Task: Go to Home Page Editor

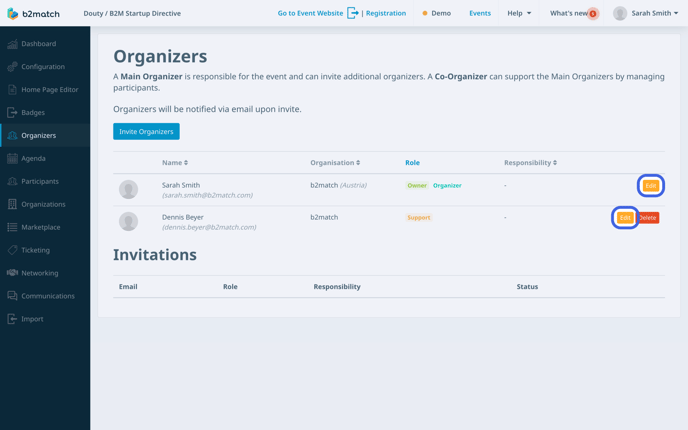Action: 45,90
